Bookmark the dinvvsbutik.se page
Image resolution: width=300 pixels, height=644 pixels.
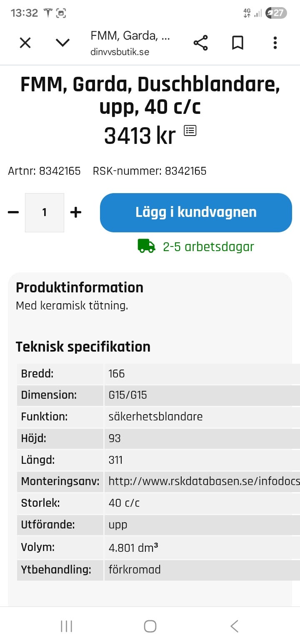[237, 43]
